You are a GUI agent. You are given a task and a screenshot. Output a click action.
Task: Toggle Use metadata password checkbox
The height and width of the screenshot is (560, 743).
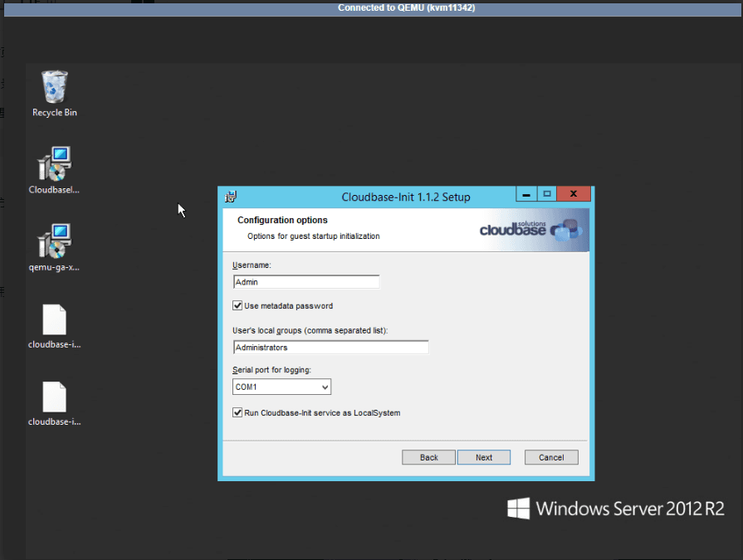(237, 306)
